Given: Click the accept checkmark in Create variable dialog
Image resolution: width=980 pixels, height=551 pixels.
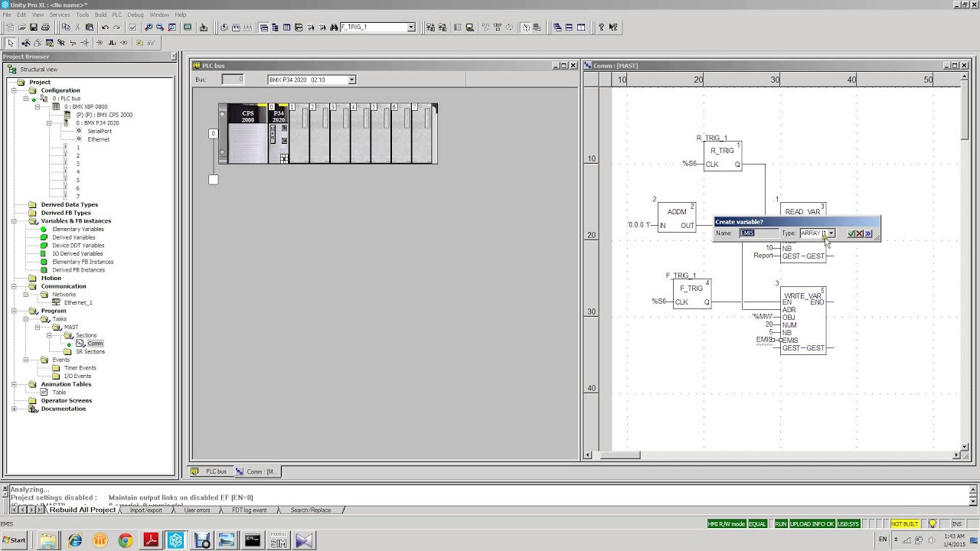Looking at the screenshot, I should click(x=851, y=233).
